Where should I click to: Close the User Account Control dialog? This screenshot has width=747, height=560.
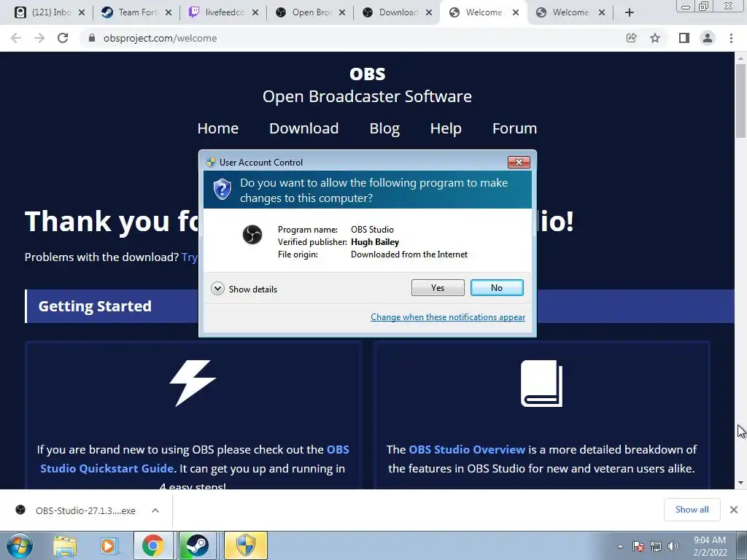[519, 163]
